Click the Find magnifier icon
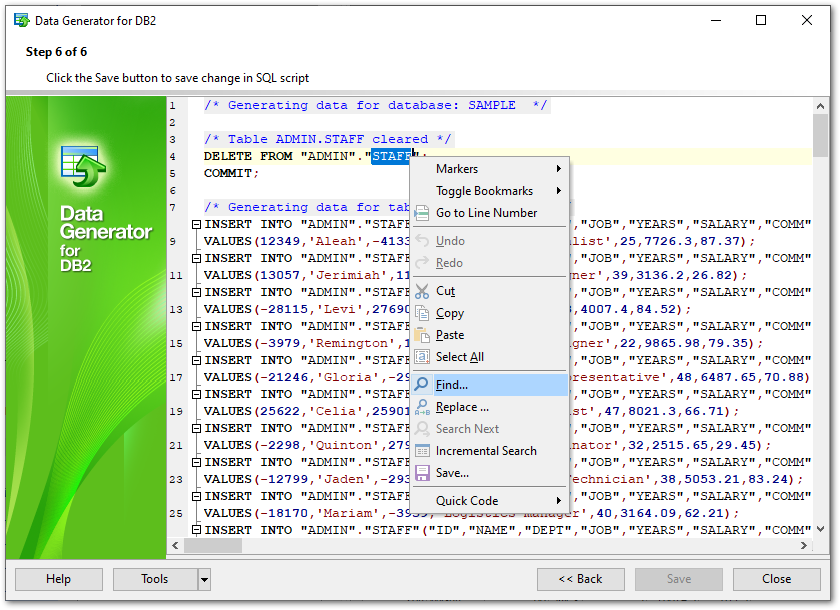Screen dimensions: 840x610 click(422, 385)
